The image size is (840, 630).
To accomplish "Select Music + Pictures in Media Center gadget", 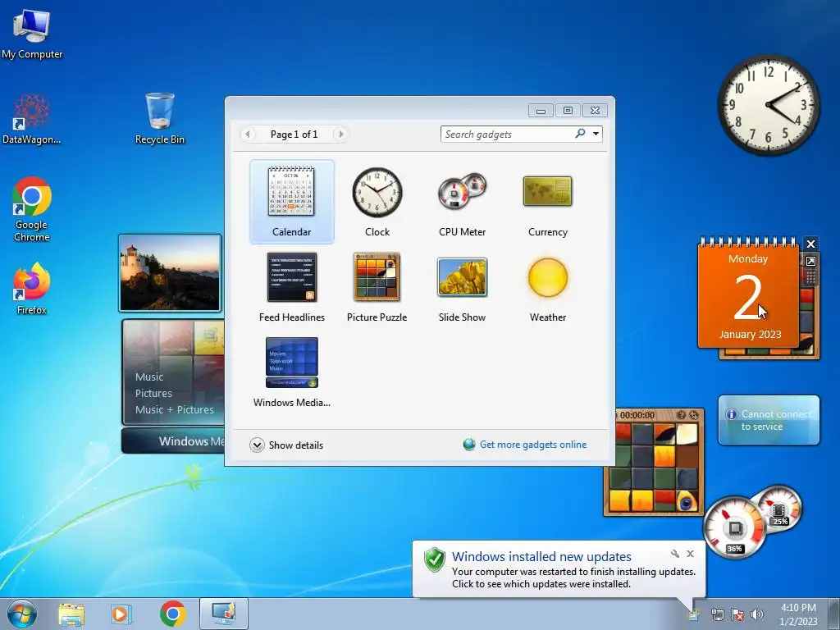I will click(x=175, y=410).
